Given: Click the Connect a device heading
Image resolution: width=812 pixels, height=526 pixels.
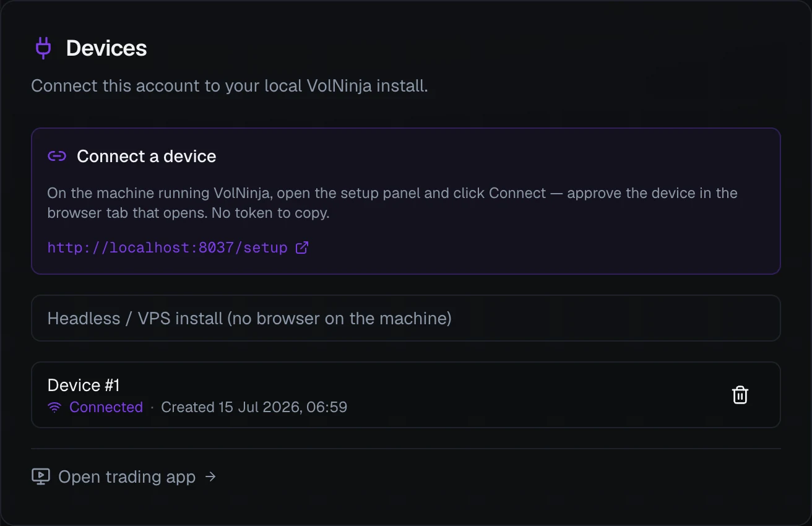Looking at the screenshot, I should tap(147, 156).
